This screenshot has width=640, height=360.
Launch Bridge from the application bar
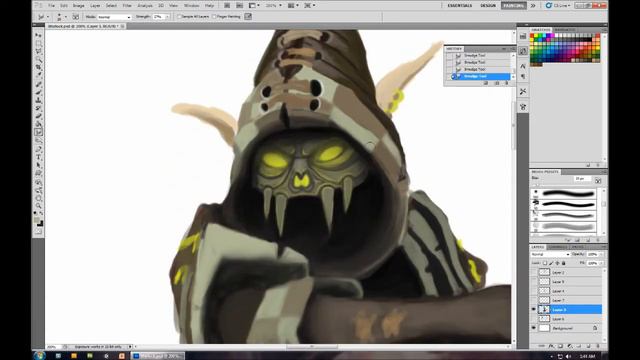click(227, 6)
